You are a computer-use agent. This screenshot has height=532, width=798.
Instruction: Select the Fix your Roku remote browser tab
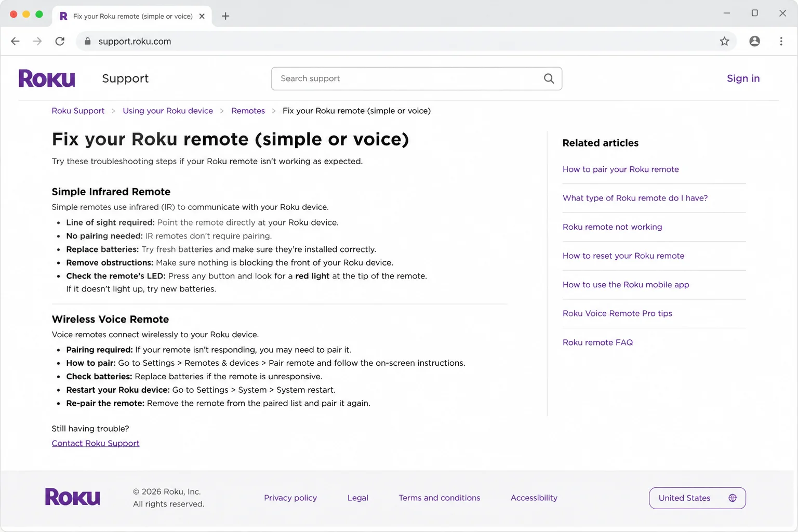tap(132, 16)
